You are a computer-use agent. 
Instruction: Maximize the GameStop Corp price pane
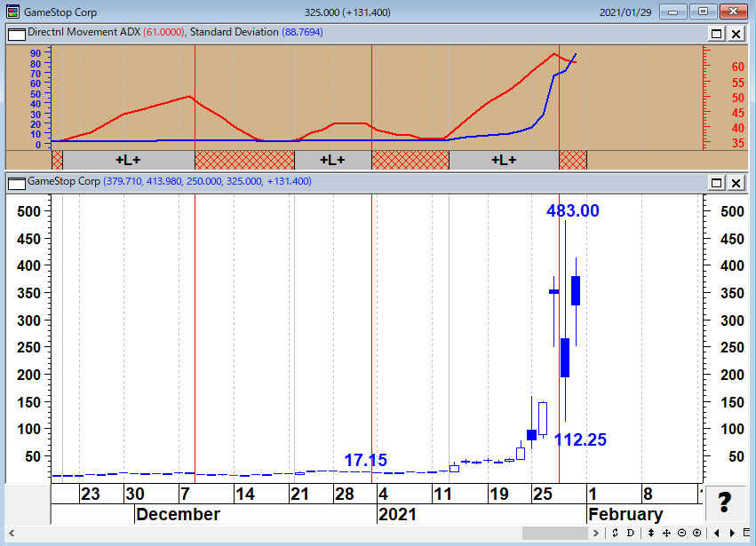(x=716, y=183)
